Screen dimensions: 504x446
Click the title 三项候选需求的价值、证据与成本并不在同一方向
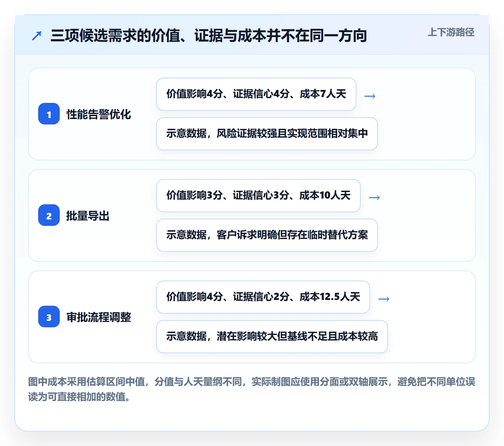pos(208,36)
